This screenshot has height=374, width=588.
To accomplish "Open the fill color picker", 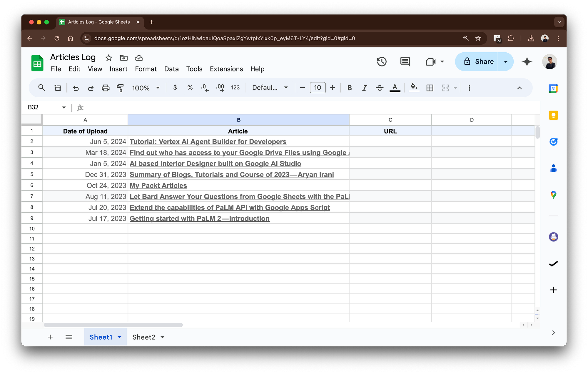I will coord(414,88).
